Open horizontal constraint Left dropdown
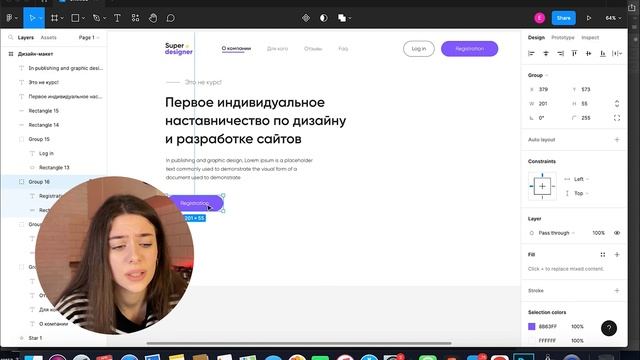The image size is (640, 360). pyautogui.click(x=581, y=179)
